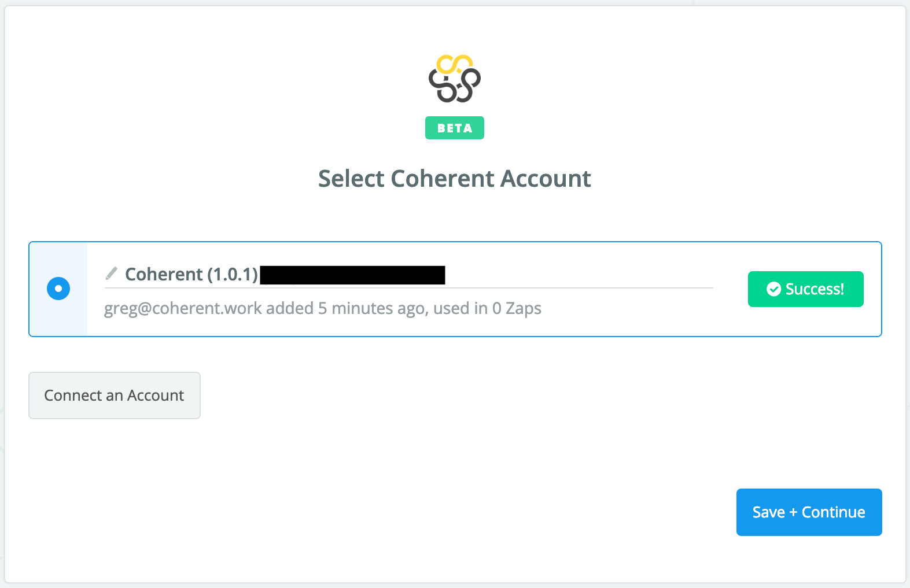Image resolution: width=910 pixels, height=588 pixels.
Task: Click the pencil edit icon
Action: 111,273
